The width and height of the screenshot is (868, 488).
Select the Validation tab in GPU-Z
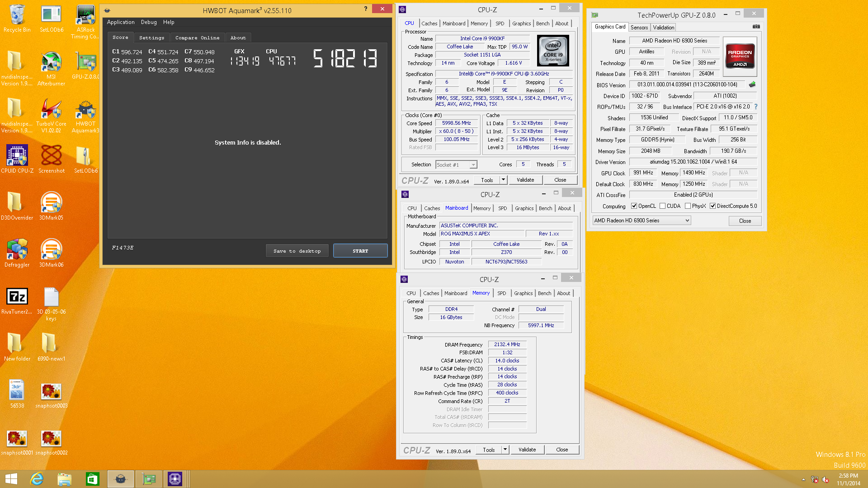[663, 28]
